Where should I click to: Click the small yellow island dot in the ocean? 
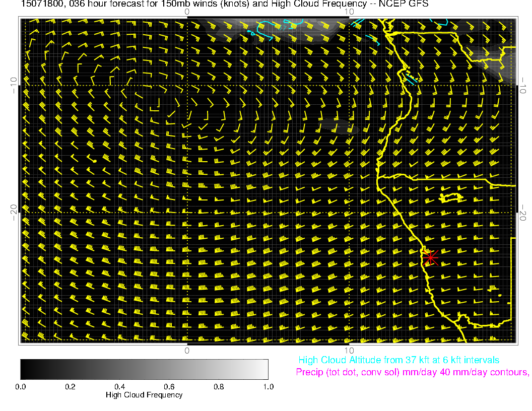click(94, 160)
